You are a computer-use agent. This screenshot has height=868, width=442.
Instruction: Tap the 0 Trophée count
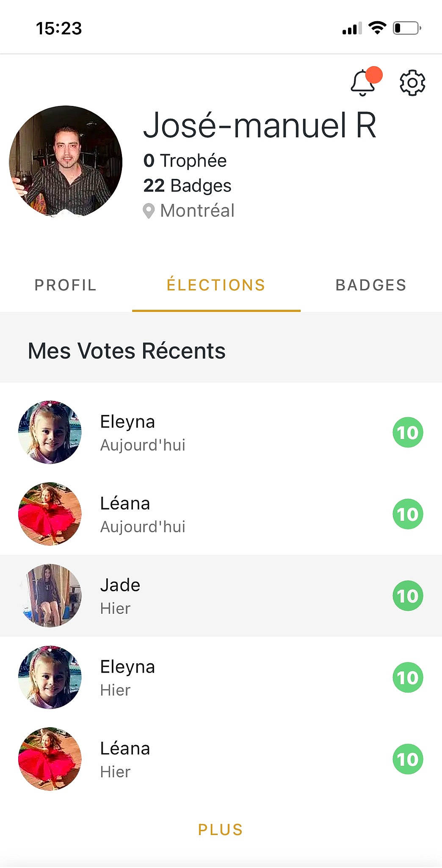point(185,161)
